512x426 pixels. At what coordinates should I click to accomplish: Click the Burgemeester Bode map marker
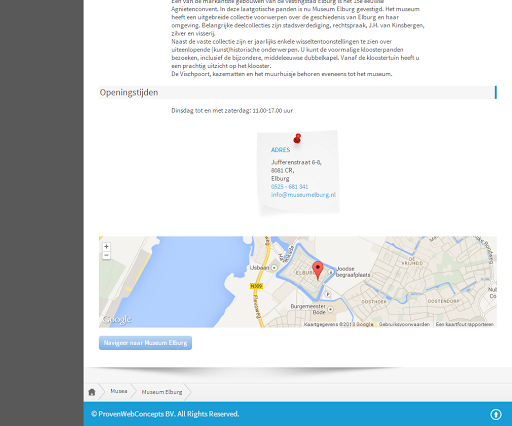point(330,309)
